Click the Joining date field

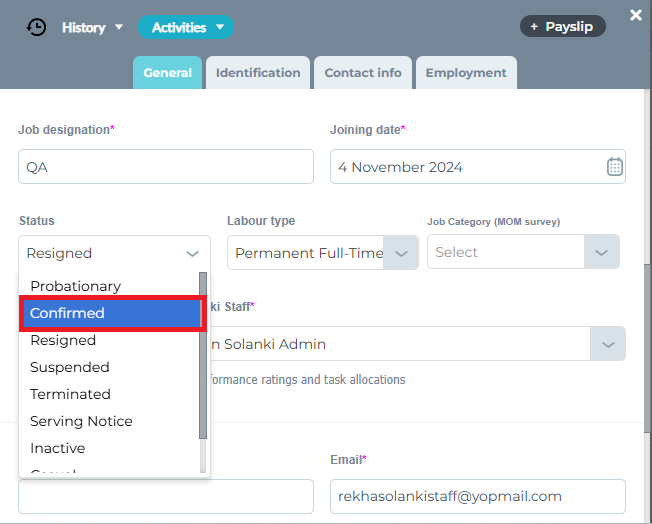pos(465,167)
